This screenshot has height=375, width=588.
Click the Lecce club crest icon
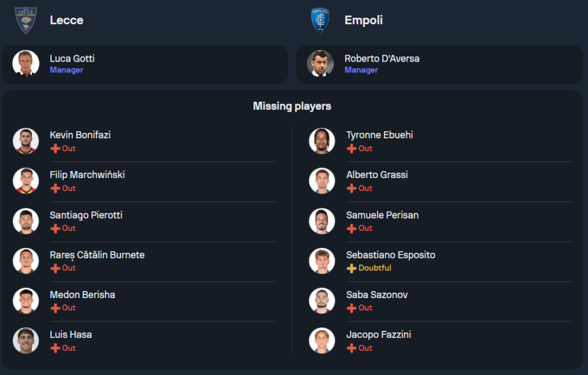(x=26, y=20)
